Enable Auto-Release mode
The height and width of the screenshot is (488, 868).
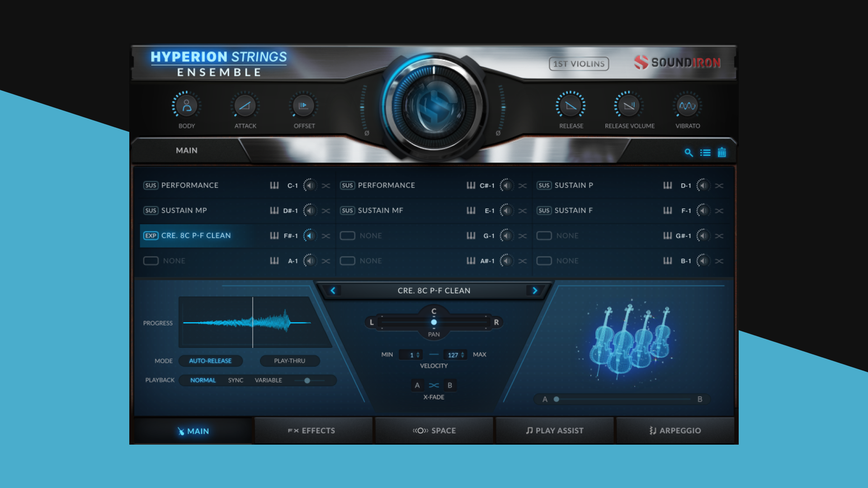point(210,361)
